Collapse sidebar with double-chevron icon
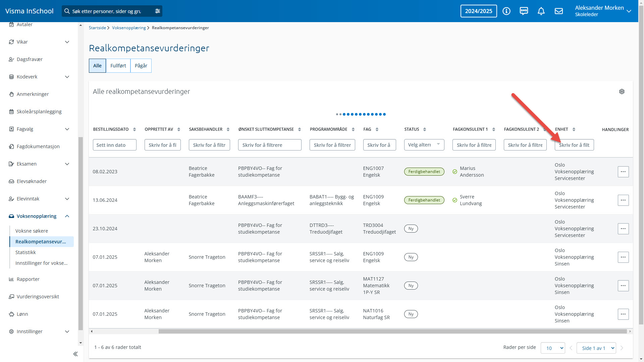The image size is (644, 362). pos(75,354)
